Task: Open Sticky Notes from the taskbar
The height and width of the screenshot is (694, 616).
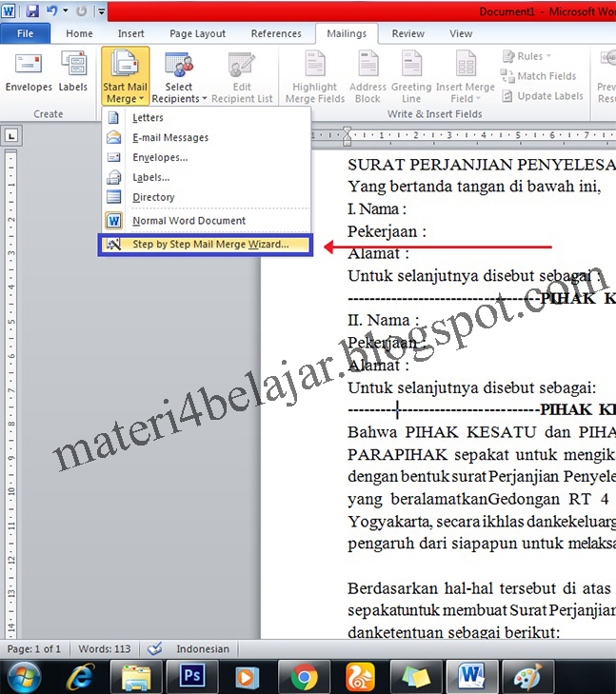Action: click(415, 677)
